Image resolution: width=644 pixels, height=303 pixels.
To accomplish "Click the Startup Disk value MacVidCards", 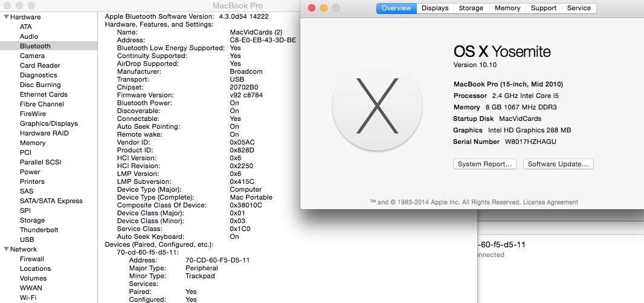I will (x=520, y=119).
